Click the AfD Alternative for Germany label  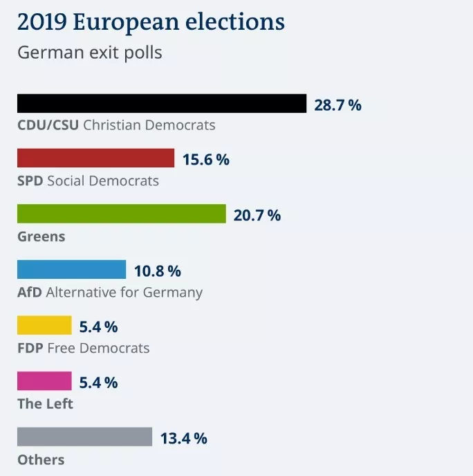coord(110,293)
